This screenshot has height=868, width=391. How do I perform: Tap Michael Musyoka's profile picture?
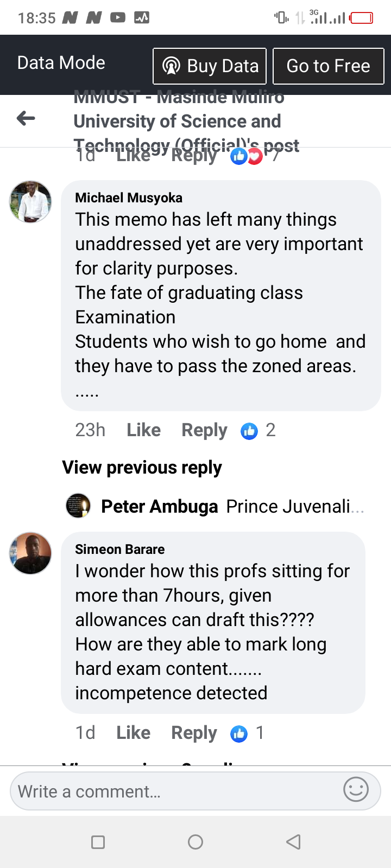pos(30,202)
